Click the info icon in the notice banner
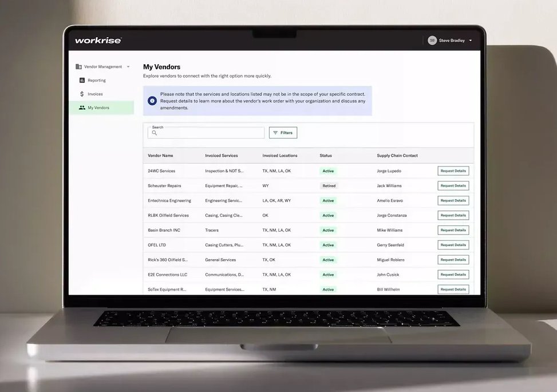Image resolution: width=557 pixels, height=392 pixels. tap(152, 101)
